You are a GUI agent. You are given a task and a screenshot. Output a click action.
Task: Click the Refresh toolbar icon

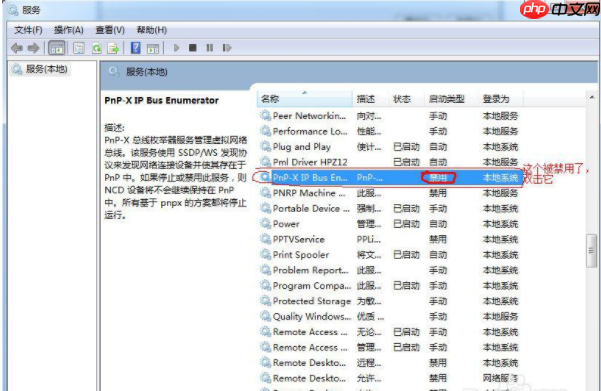97,48
